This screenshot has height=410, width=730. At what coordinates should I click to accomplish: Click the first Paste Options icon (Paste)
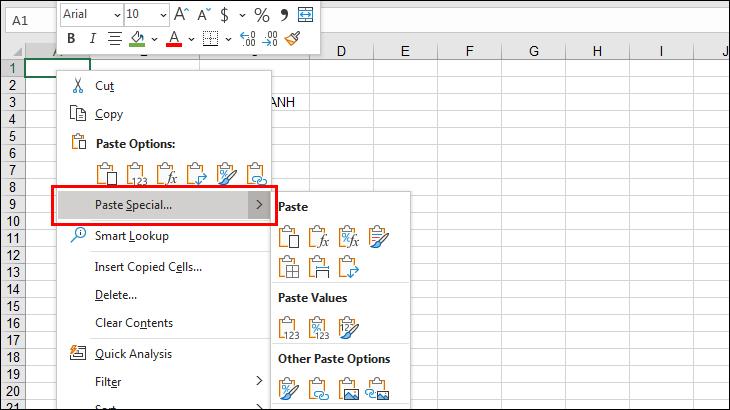107,174
